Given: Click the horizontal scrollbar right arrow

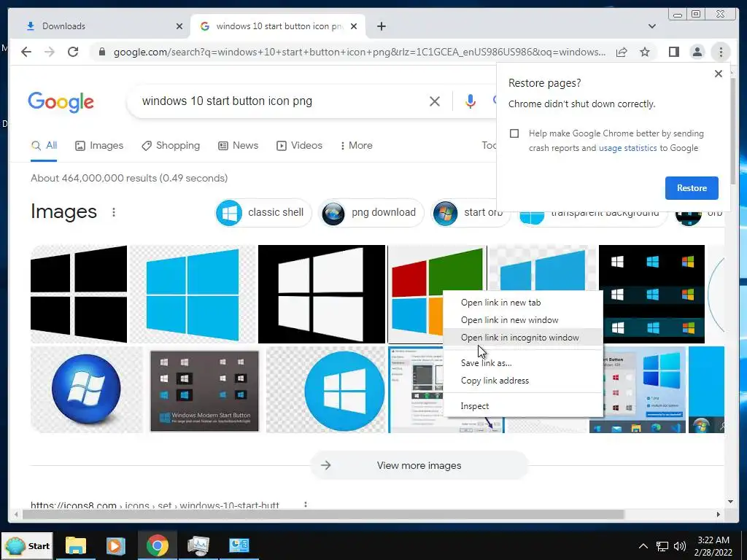Looking at the screenshot, I should click(719, 514).
